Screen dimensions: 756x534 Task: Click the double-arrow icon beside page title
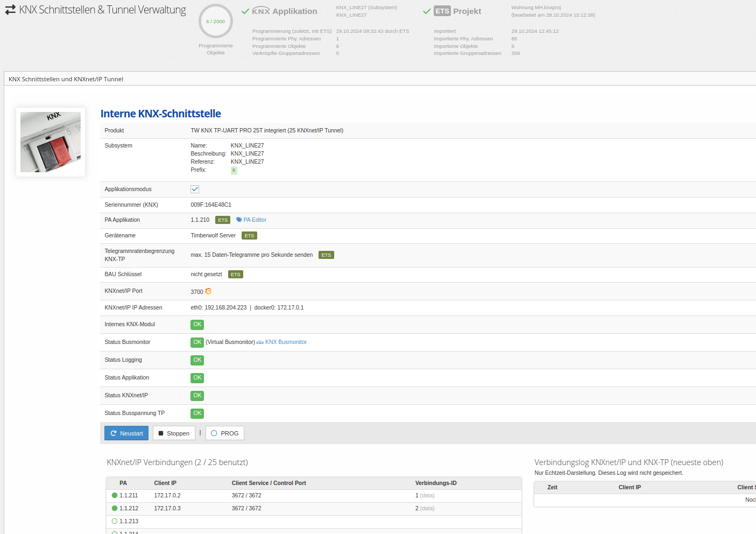10,10
